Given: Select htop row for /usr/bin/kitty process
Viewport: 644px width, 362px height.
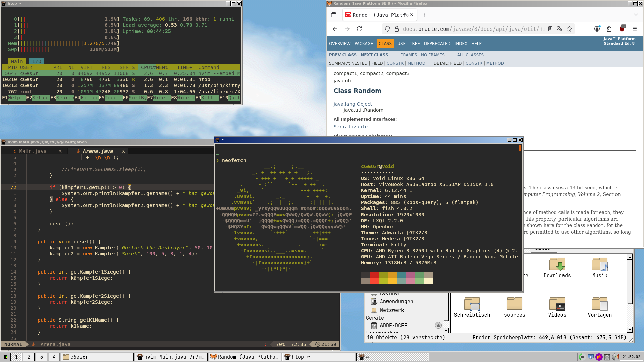Looking at the screenshot, I should (121, 86).
